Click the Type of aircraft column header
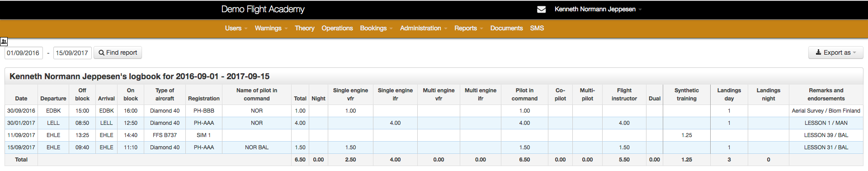The image size is (868, 171). [x=165, y=95]
